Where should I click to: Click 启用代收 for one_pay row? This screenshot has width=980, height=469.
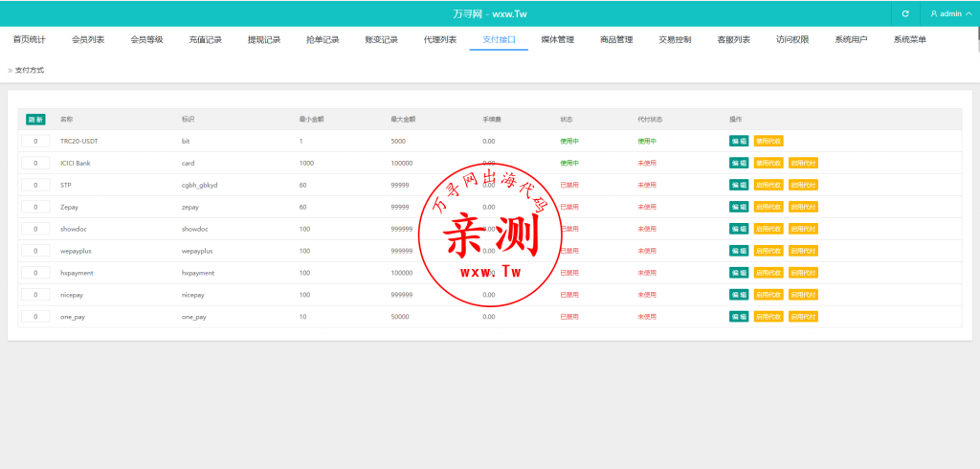(x=768, y=317)
